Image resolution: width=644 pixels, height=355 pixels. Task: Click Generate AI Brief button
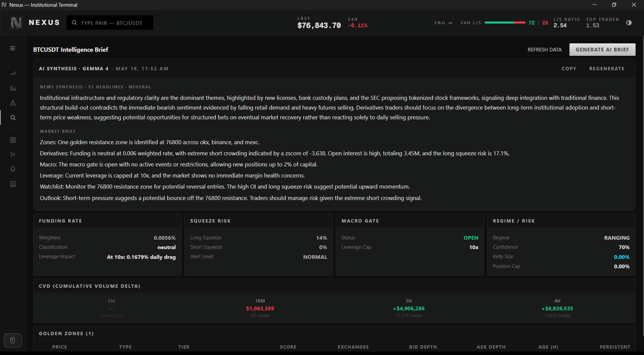click(602, 50)
